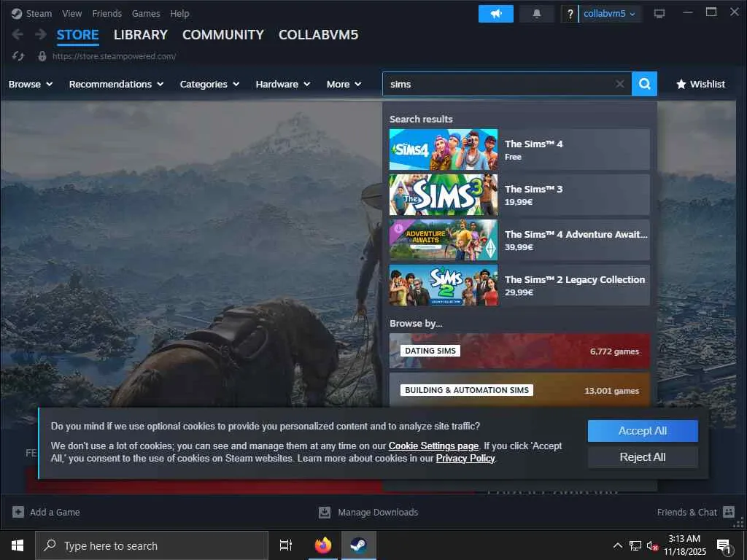Clear the search box with the X
The image size is (747, 560).
[x=619, y=84]
